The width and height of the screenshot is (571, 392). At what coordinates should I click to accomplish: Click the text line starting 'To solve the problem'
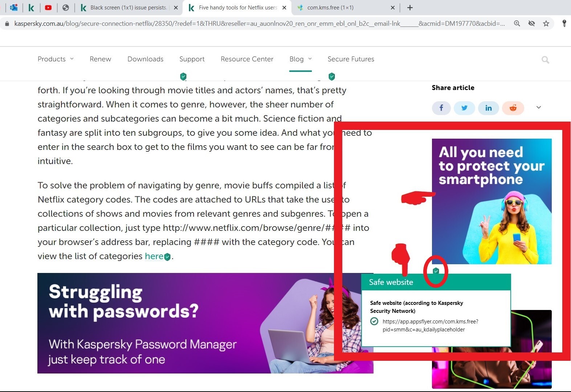coord(192,185)
